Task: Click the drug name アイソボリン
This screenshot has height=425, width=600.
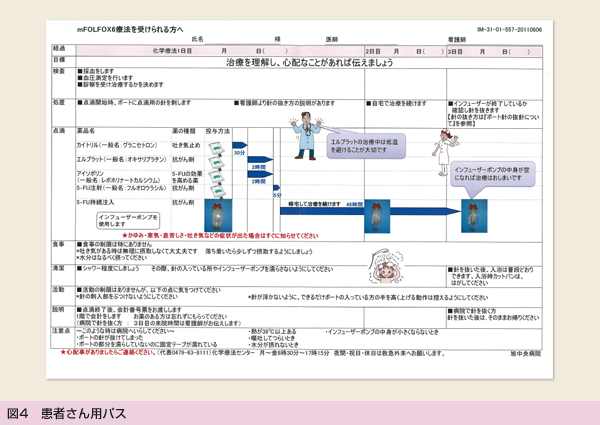Action: (90, 173)
